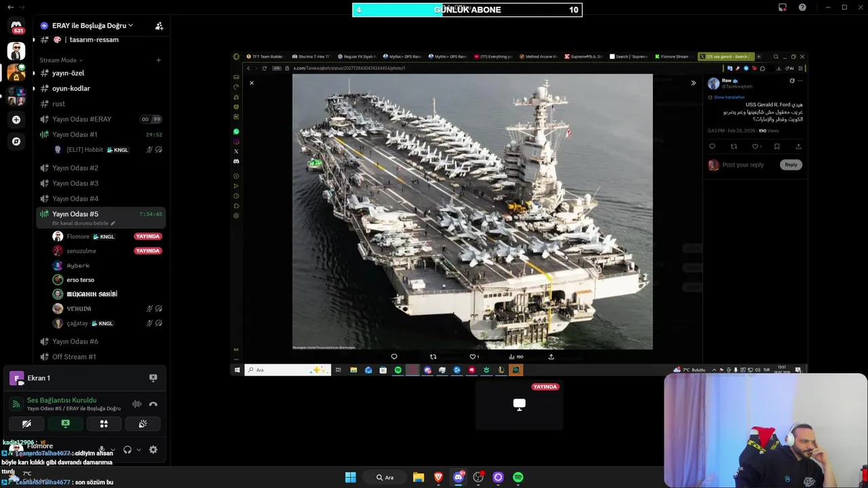Collapse the Stream Mode category
Image resolution: width=868 pixels, height=488 pixels.
61,60
